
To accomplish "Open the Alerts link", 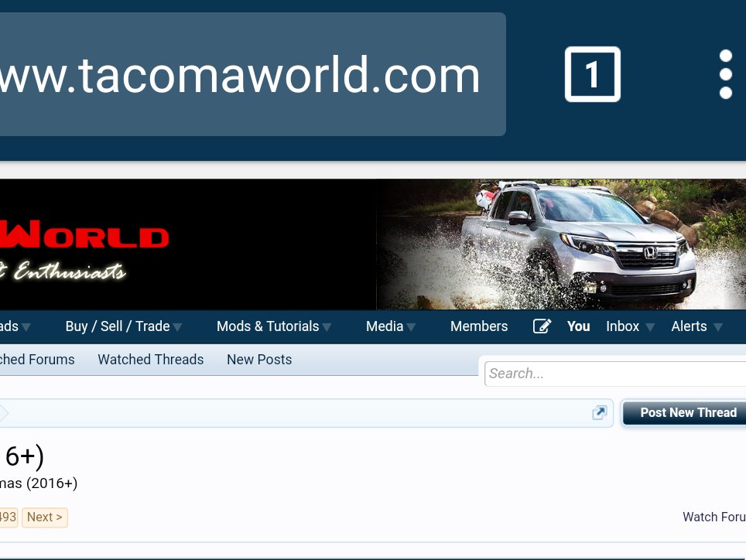I will (x=689, y=326).
